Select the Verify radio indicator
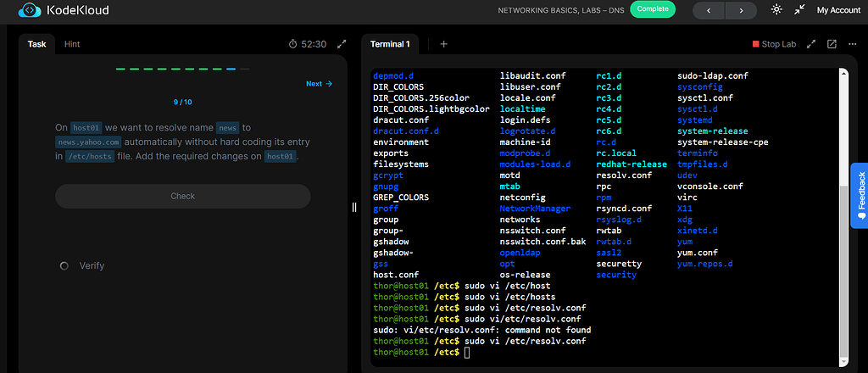Viewport: 868px width, 373px height. (x=64, y=266)
